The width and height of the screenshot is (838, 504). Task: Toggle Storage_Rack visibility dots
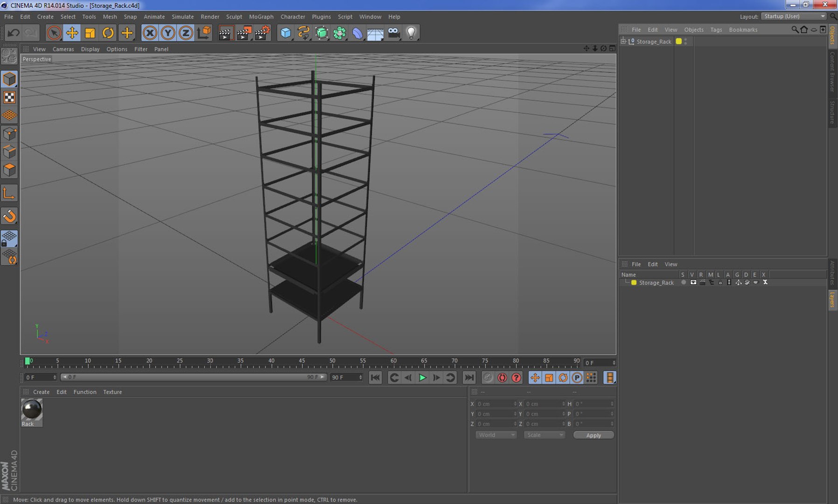pos(685,41)
